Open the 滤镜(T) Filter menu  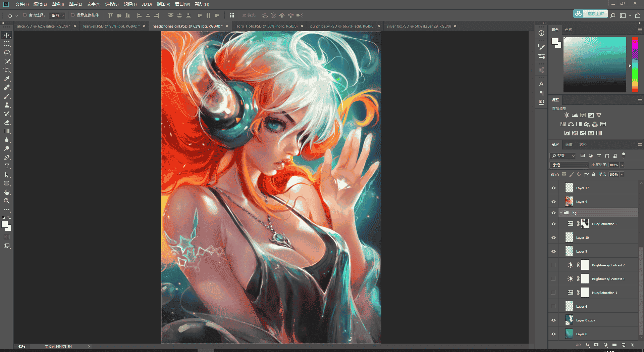(130, 4)
